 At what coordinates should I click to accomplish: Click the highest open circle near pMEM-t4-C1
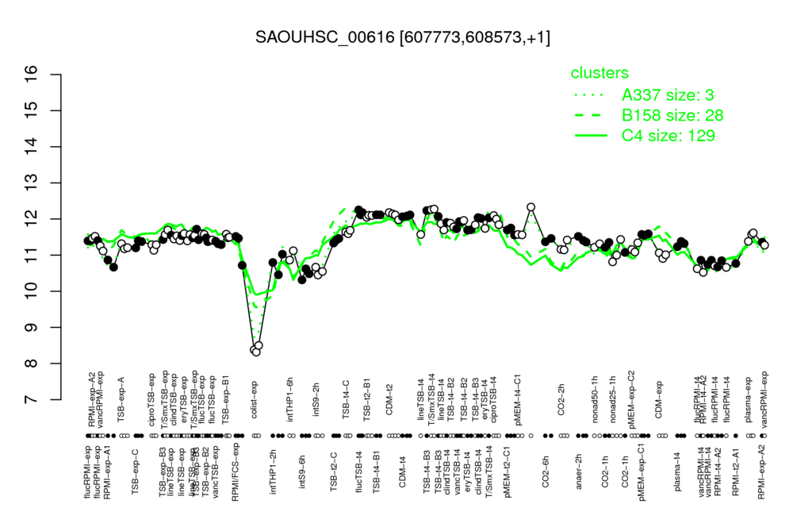click(x=530, y=207)
